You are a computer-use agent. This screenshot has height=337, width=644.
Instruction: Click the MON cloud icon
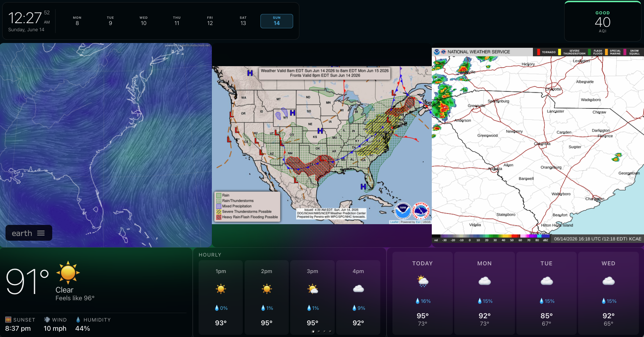(484, 281)
